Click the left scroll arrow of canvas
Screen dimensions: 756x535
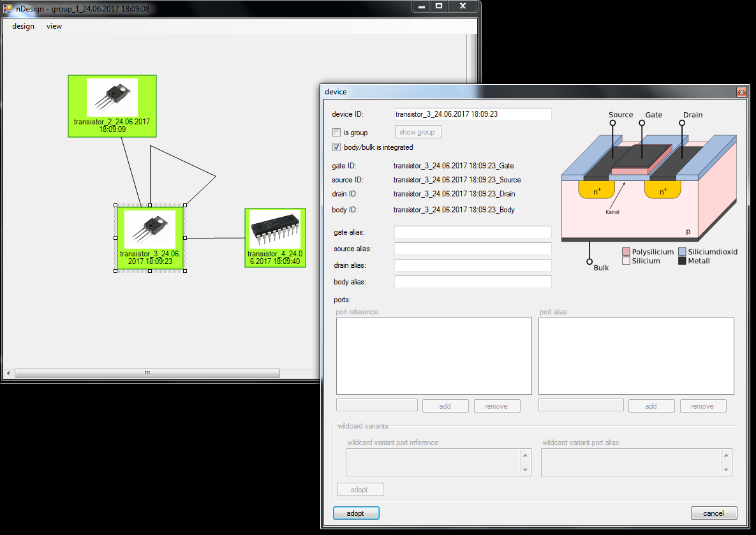tap(8, 373)
